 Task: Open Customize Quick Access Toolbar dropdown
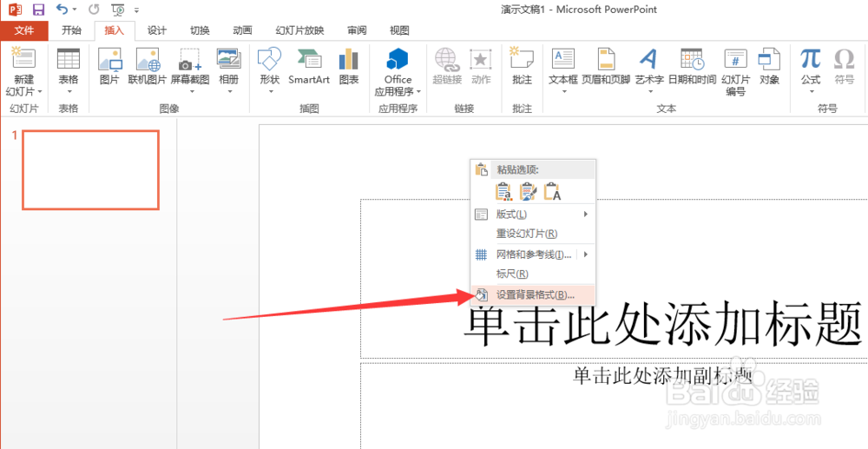[x=136, y=10]
